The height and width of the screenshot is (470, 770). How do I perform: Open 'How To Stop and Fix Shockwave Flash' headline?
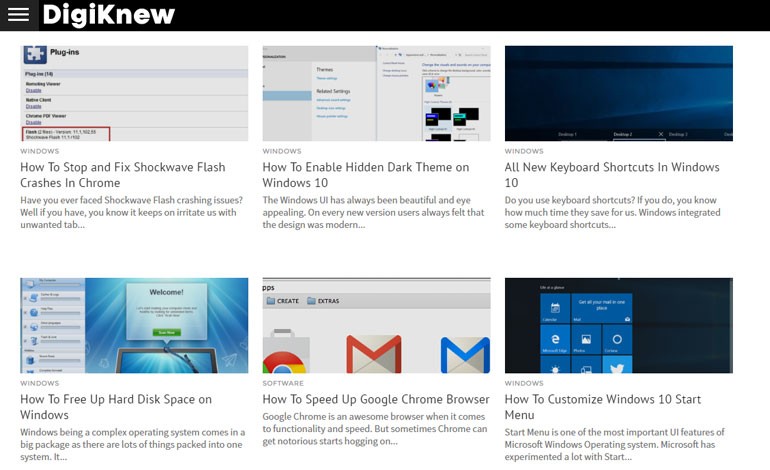click(123, 175)
